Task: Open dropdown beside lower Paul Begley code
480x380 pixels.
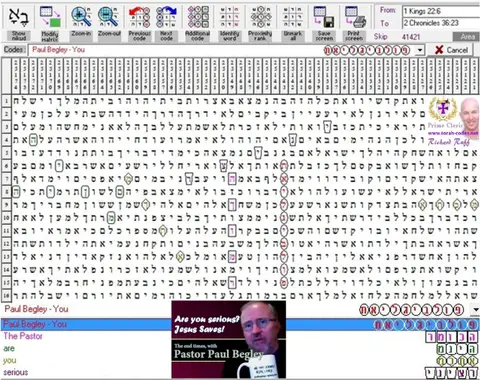Action: (476, 310)
